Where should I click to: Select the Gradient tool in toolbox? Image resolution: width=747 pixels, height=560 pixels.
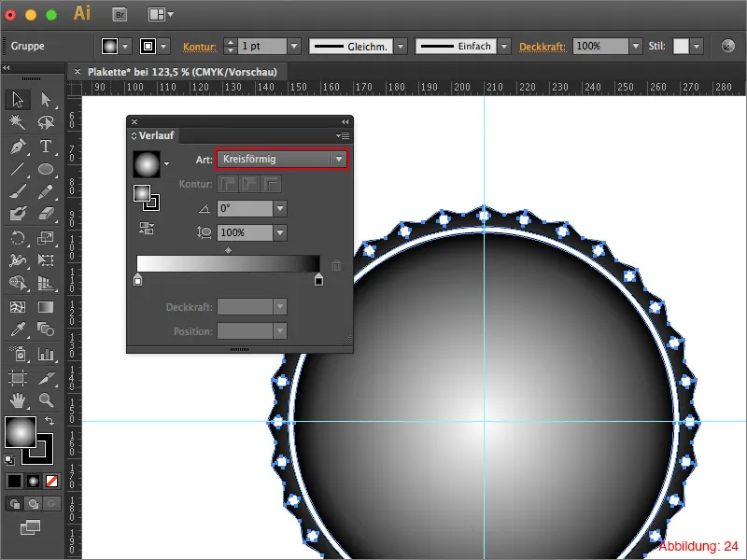46,307
